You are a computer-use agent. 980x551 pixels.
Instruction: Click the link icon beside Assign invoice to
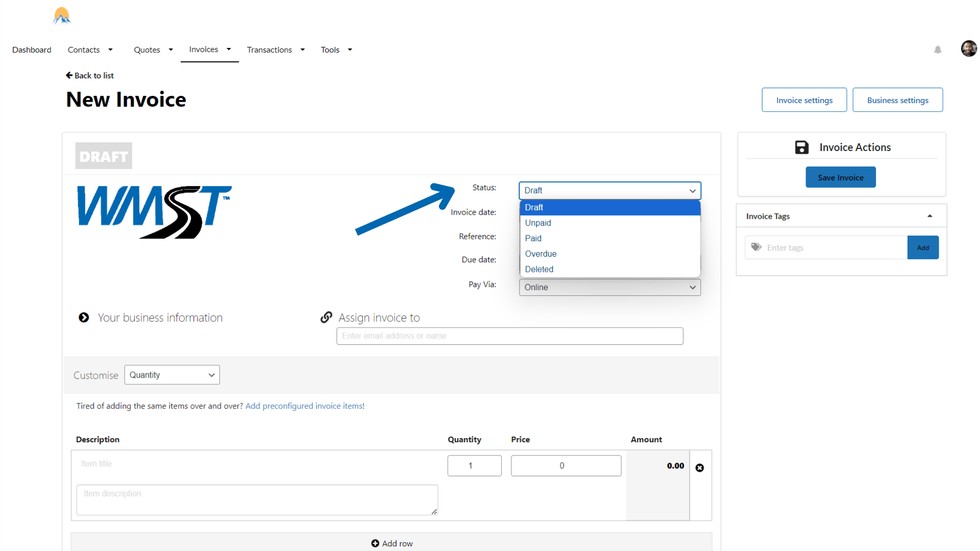point(326,317)
